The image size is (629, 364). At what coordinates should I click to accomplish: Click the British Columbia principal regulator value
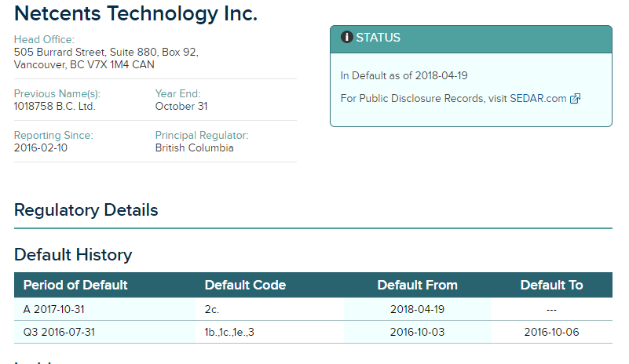pyautogui.click(x=194, y=147)
